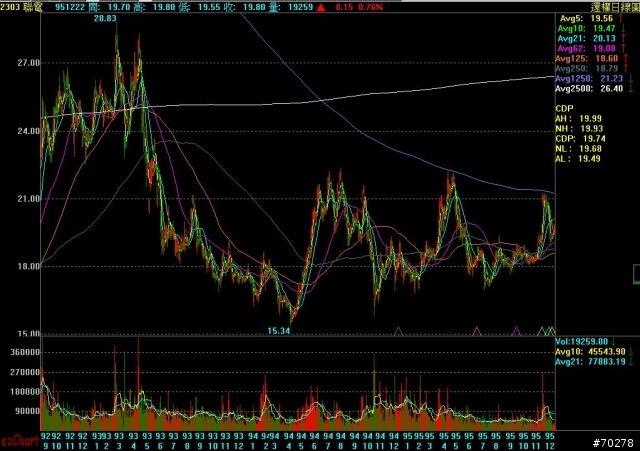Select the Avg2500 26.40 legend entry
The height and width of the screenshot is (451, 640).
click(589, 89)
